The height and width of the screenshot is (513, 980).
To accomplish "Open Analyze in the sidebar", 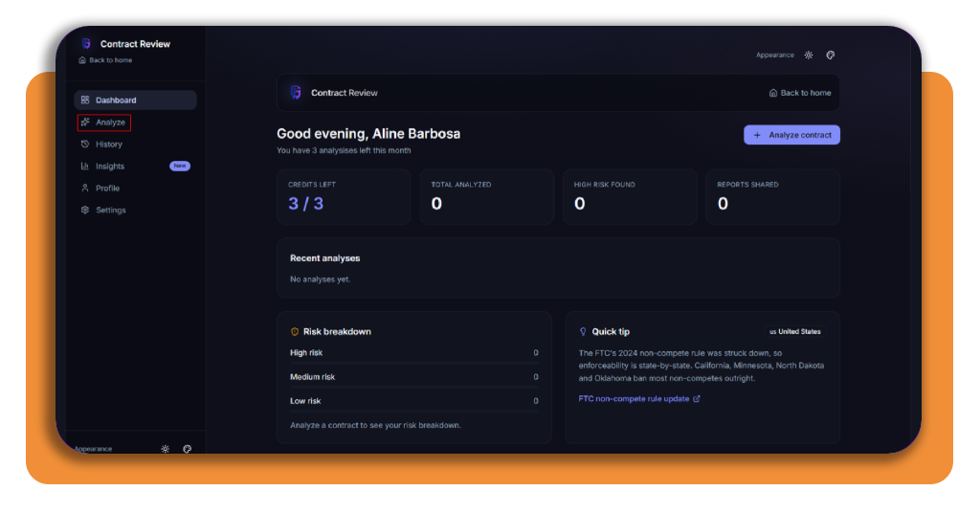I will tap(104, 123).
